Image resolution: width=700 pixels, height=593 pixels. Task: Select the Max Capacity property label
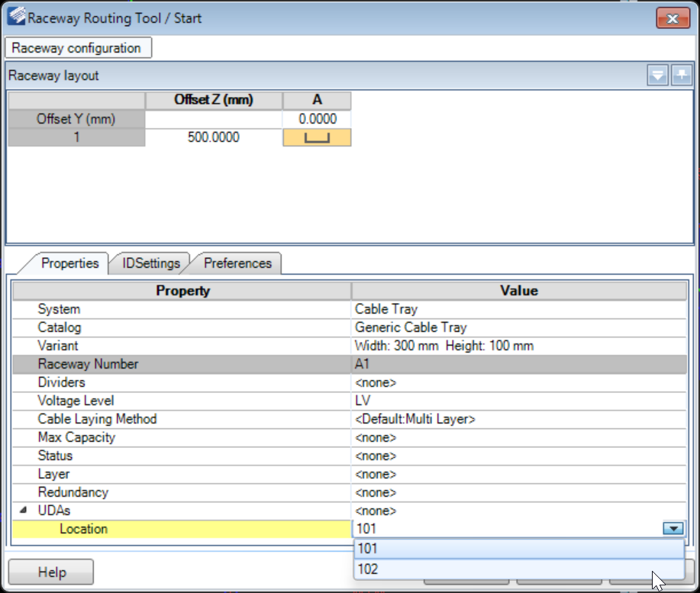(76, 437)
